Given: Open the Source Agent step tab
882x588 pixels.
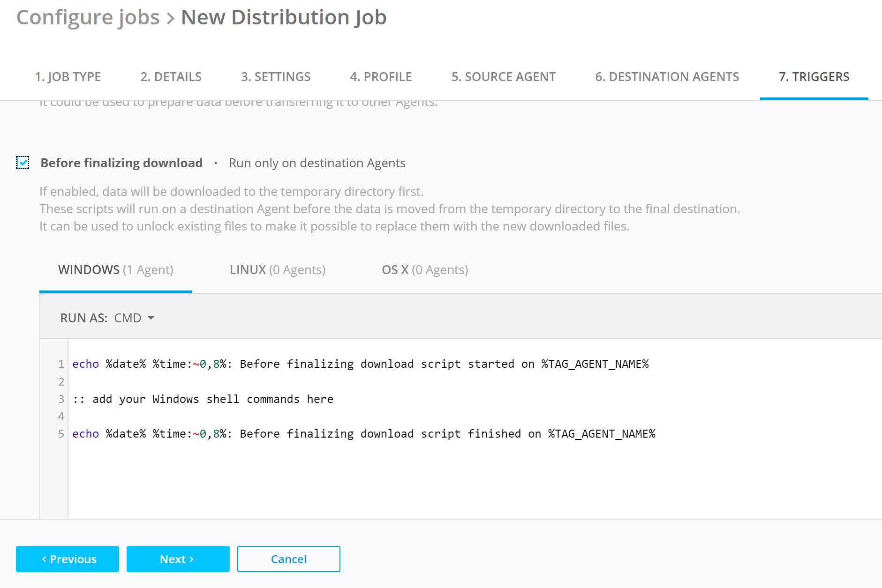Looking at the screenshot, I should point(503,77).
